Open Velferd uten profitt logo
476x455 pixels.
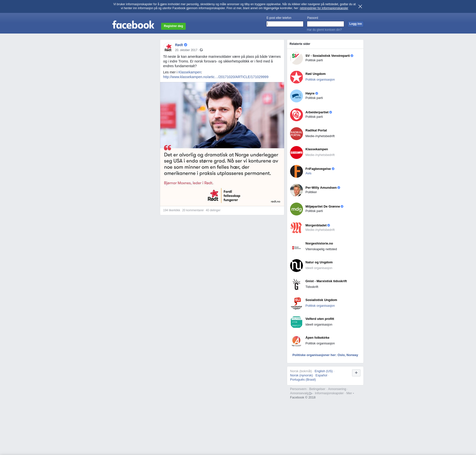click(x=297, y=322)
